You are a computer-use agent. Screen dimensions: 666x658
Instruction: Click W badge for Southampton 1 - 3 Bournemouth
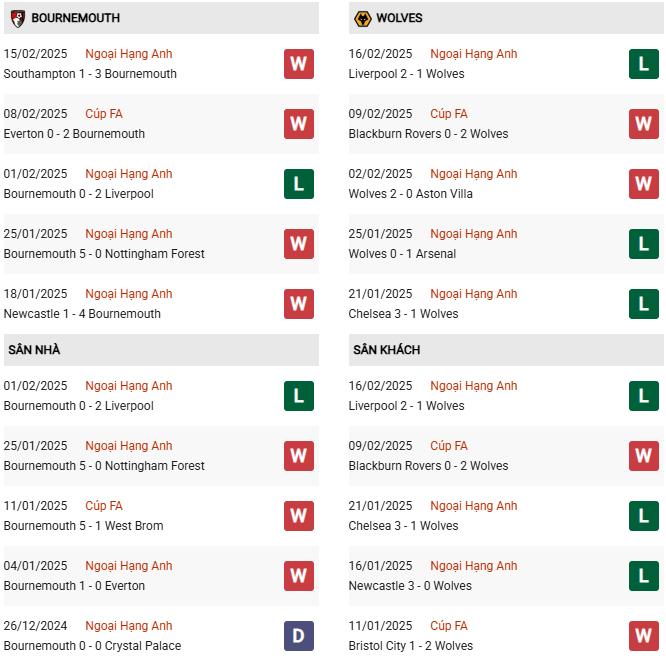298,64
